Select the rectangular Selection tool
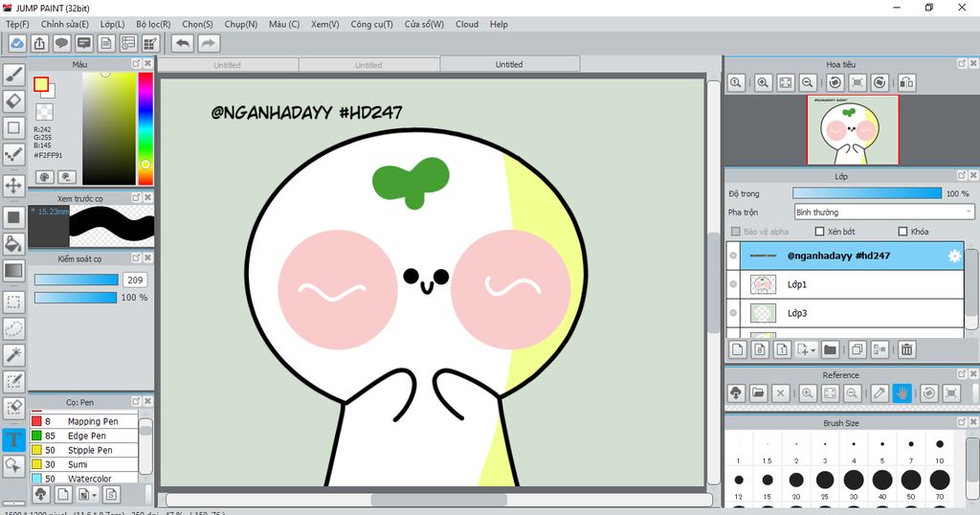 pos(13,302)
